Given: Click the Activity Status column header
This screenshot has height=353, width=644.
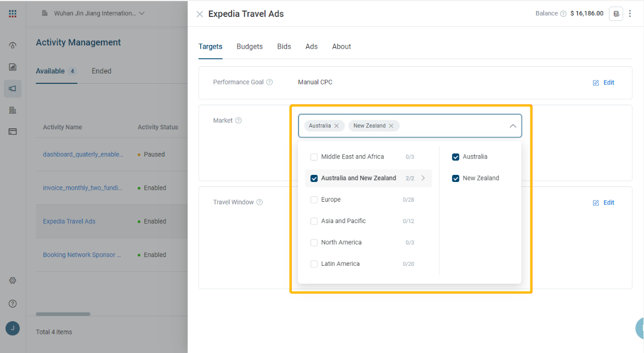Looking at the screenshot, I should tap(158, 127).
